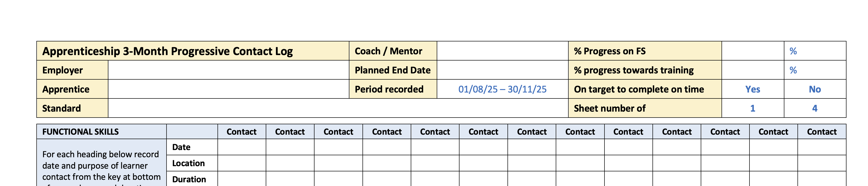Click the Planned End Date value cell
The height and width of the screenshot is (186, 868).
(502, 70)
